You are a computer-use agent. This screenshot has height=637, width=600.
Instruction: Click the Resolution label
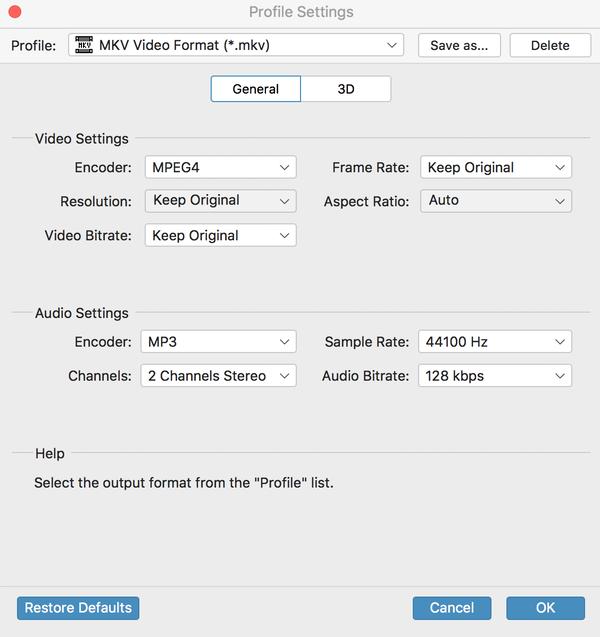[96, 202]
